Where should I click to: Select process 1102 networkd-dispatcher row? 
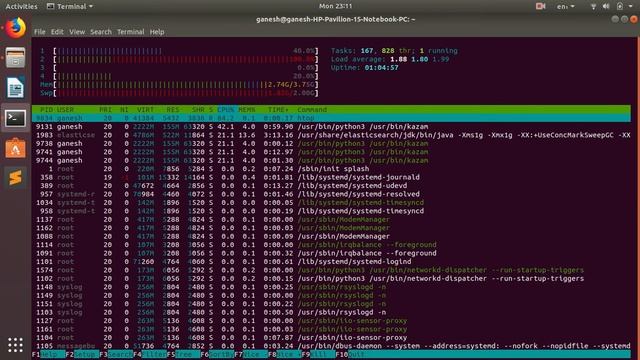click(331, 279)
